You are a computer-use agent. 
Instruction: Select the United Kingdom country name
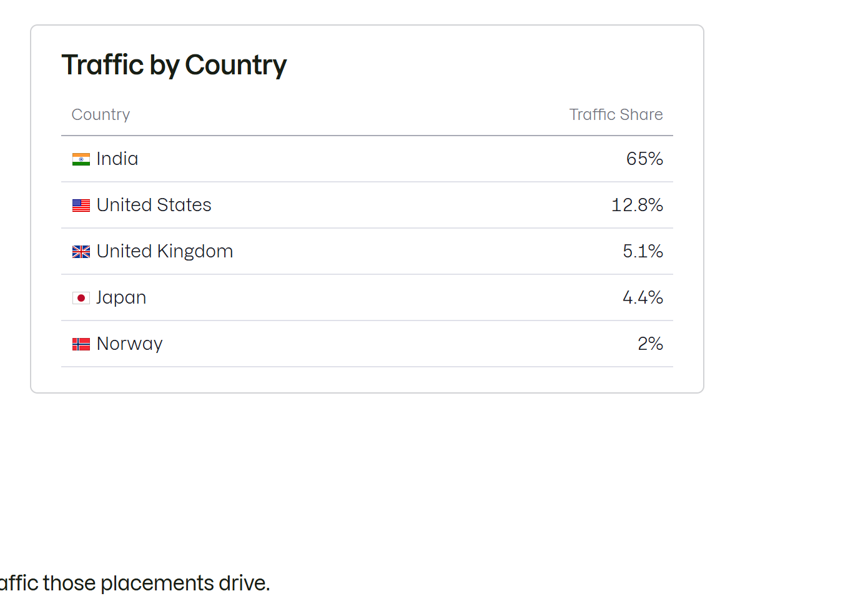(165, 251)
